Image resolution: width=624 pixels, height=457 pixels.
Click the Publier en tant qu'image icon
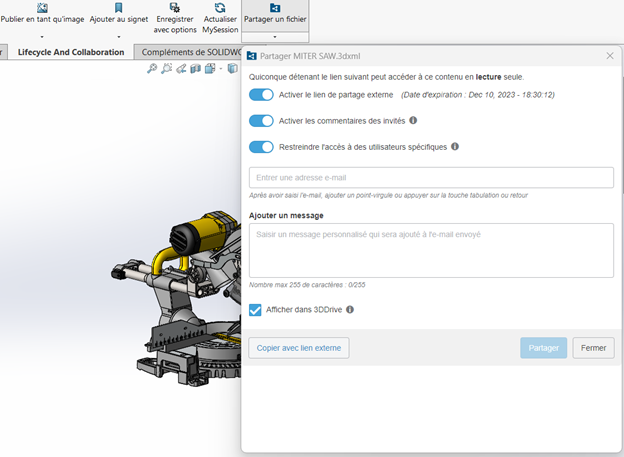(42, 8)
